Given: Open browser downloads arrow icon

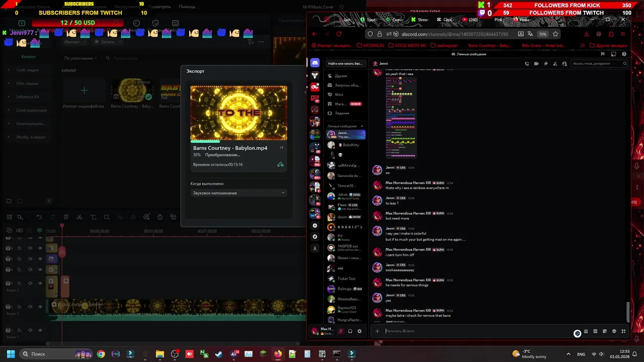Looking at the screenshot, I should (x=587, y=34).
